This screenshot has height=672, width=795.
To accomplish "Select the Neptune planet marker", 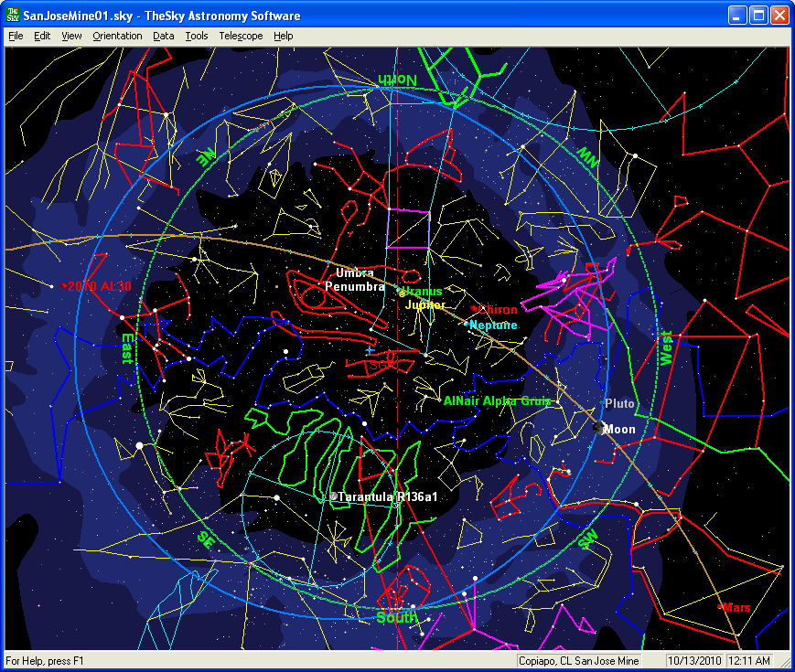I will pos(467,325).
